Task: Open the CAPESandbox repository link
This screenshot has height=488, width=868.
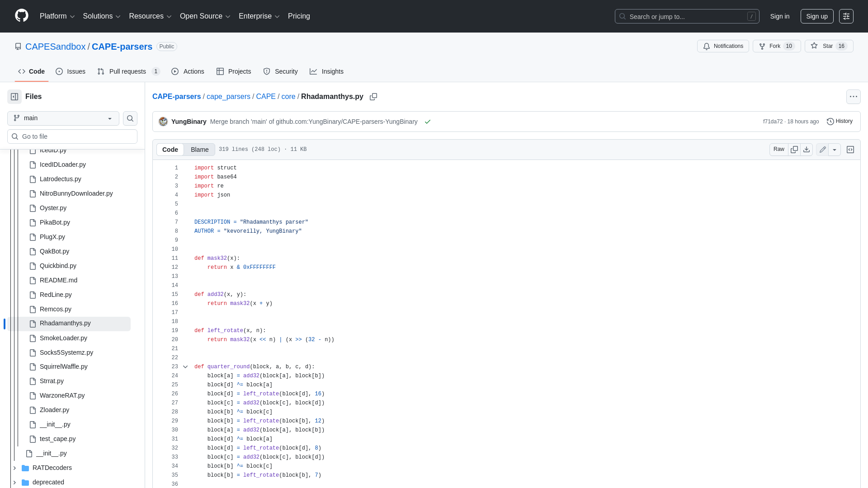Action: pyautogui.click(x=56, y=47)
